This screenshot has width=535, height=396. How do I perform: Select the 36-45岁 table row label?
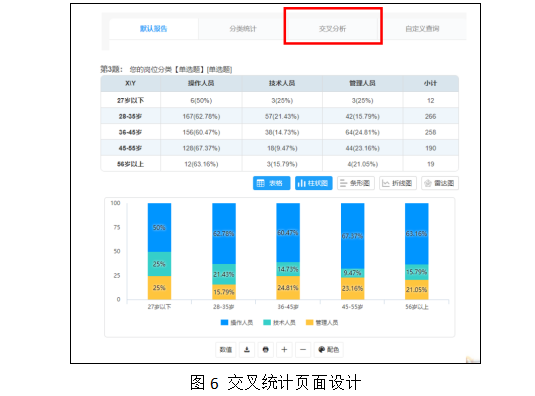pos(130,132)
